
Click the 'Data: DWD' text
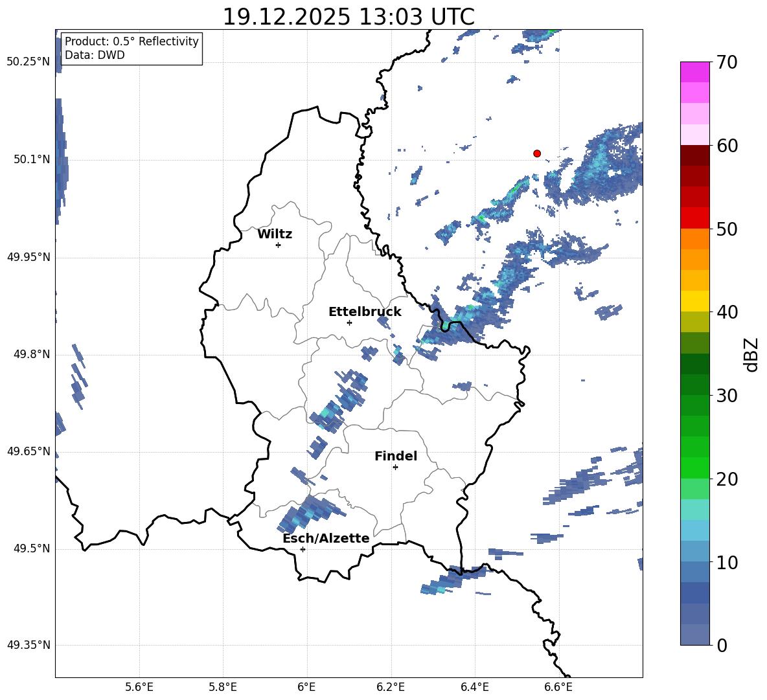(x=95, y=55)
